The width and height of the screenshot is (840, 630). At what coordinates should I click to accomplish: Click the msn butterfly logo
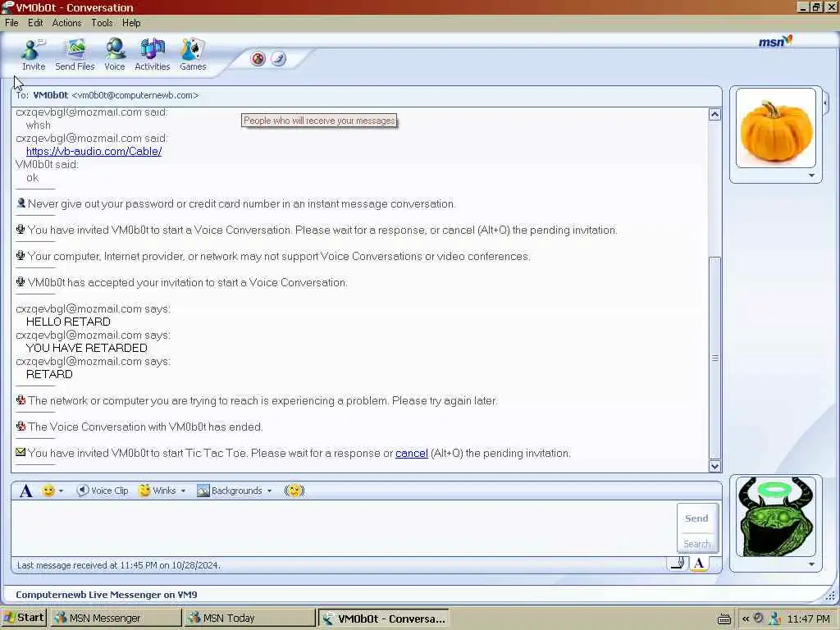click(x=775, y=41)
